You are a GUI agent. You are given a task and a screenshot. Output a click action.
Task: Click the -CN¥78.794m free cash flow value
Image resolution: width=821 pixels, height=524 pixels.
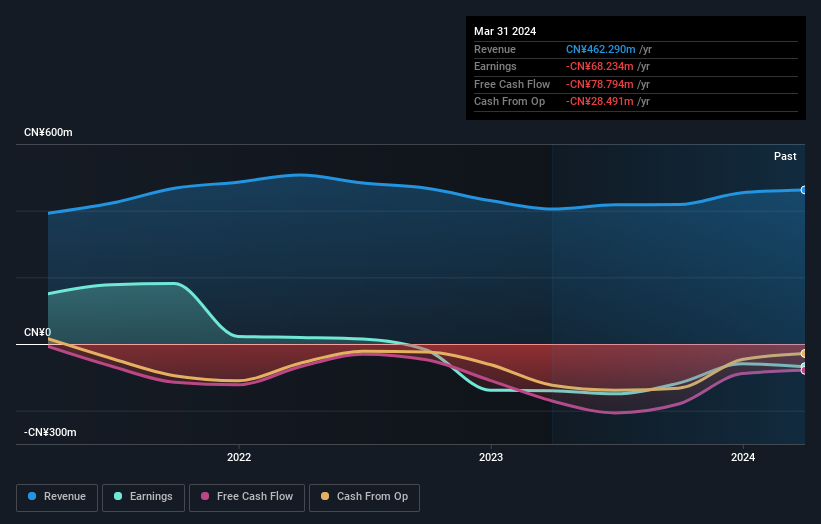click(600, 84)
